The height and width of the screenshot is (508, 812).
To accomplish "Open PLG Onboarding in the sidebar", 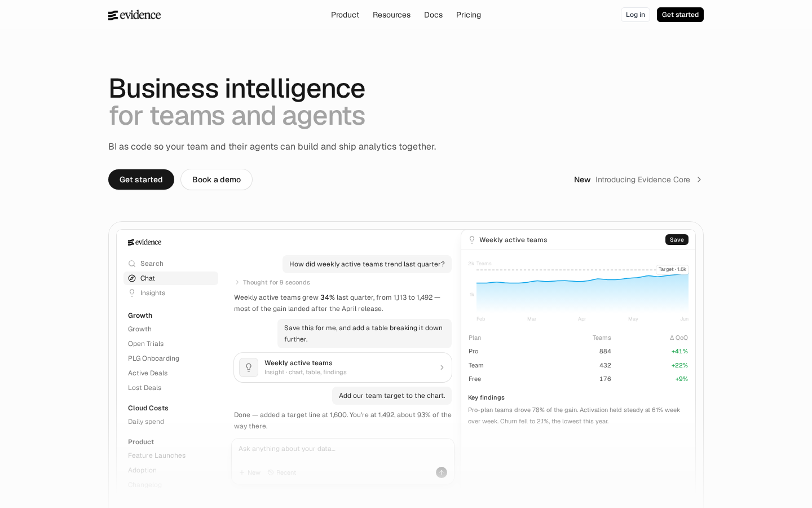I will click(x=153, y=358).
